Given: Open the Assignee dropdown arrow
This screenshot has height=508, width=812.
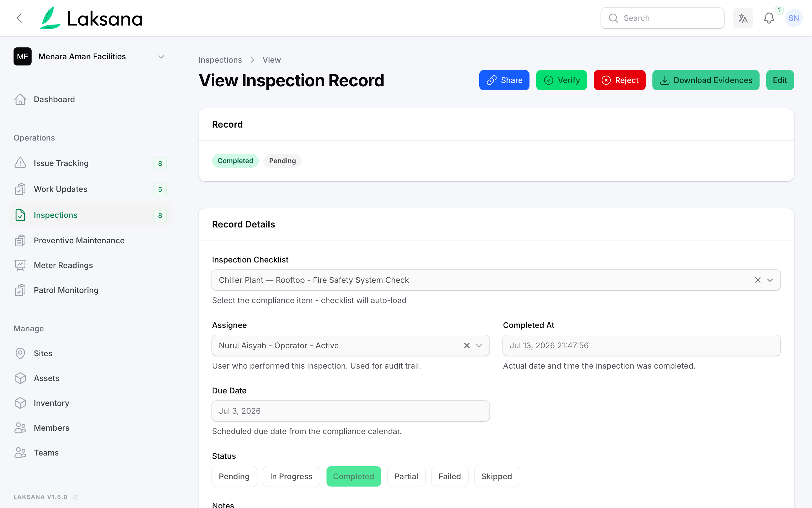Looking at the screenshot, I should [x=479, y=345].
